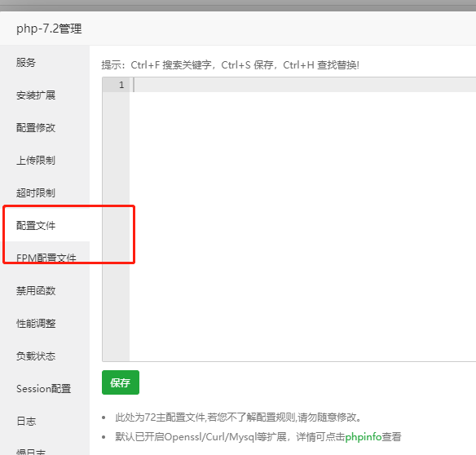Click line number 1 in the editor gutter

[x=121, y=85]
